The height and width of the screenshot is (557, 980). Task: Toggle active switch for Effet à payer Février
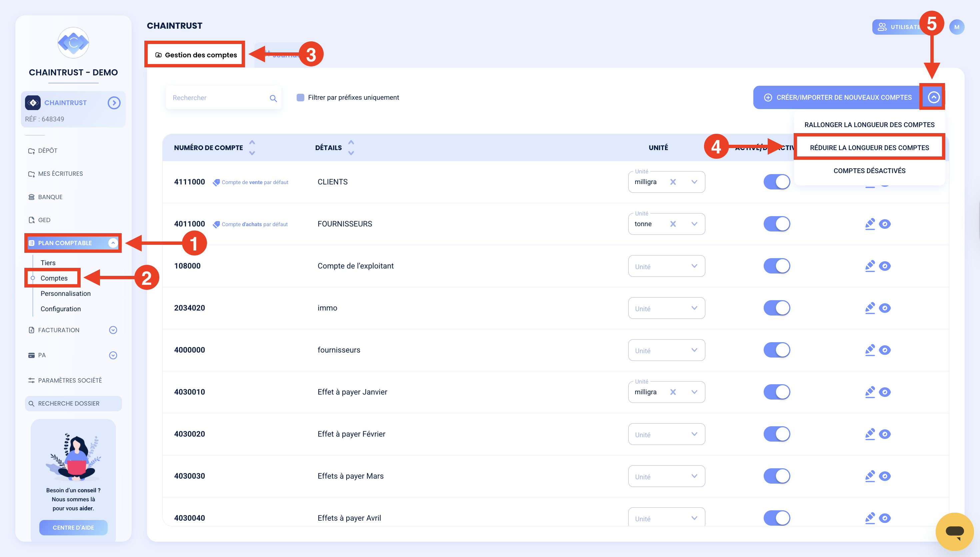(777, 434)
